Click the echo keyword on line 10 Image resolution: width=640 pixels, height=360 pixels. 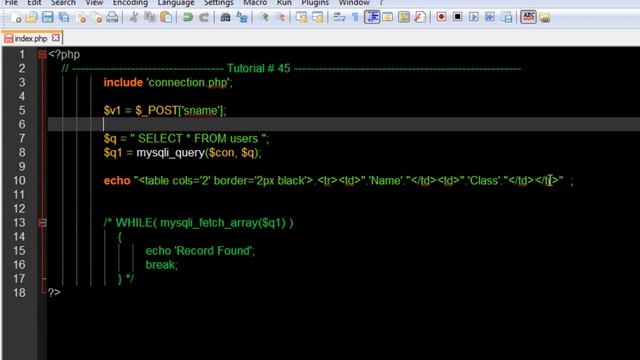click(x=117, y=181)
